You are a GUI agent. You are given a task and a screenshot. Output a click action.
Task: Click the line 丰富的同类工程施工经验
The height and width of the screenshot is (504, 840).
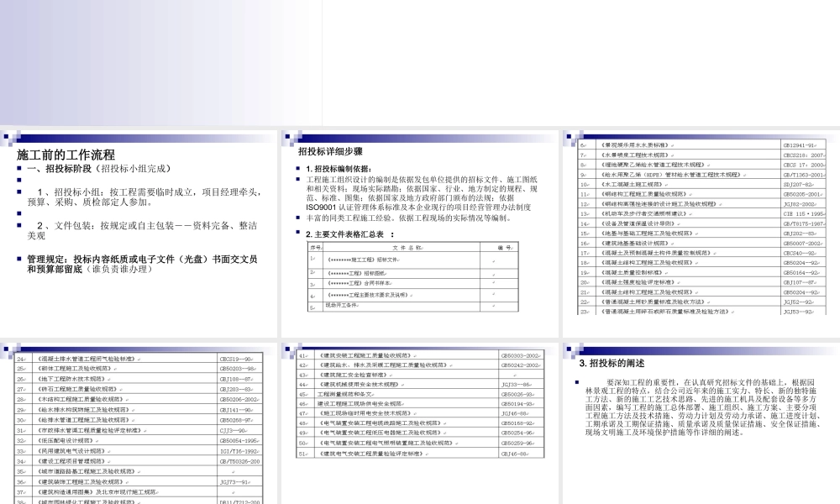(x=411, y=218)
